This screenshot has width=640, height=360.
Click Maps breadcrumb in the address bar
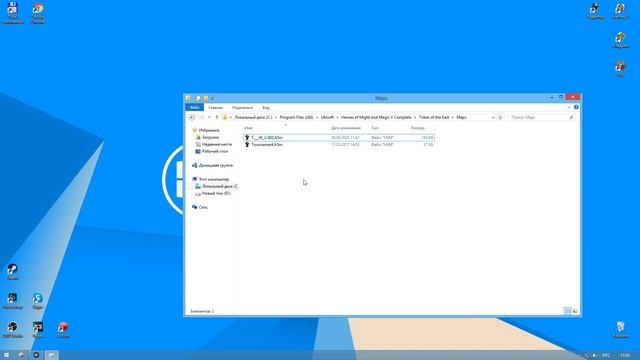[461, 118]
